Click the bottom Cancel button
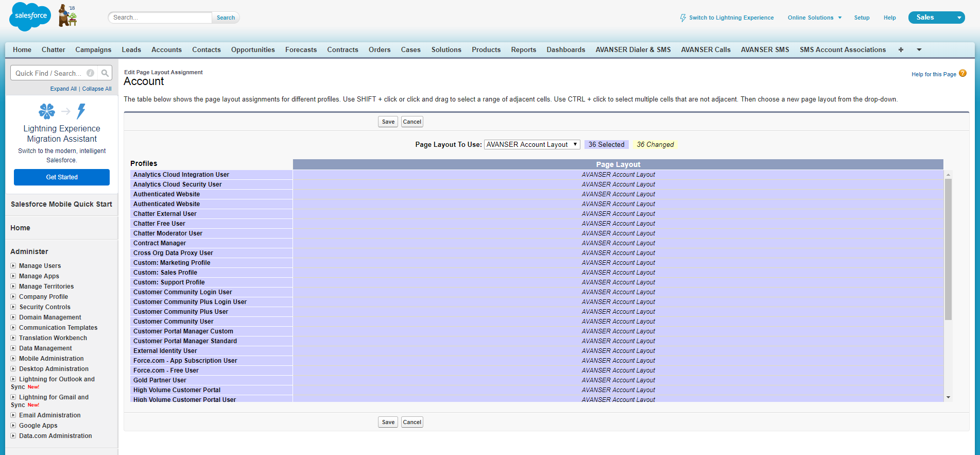This screenshot has height=455, width=980. pos(412,422)
